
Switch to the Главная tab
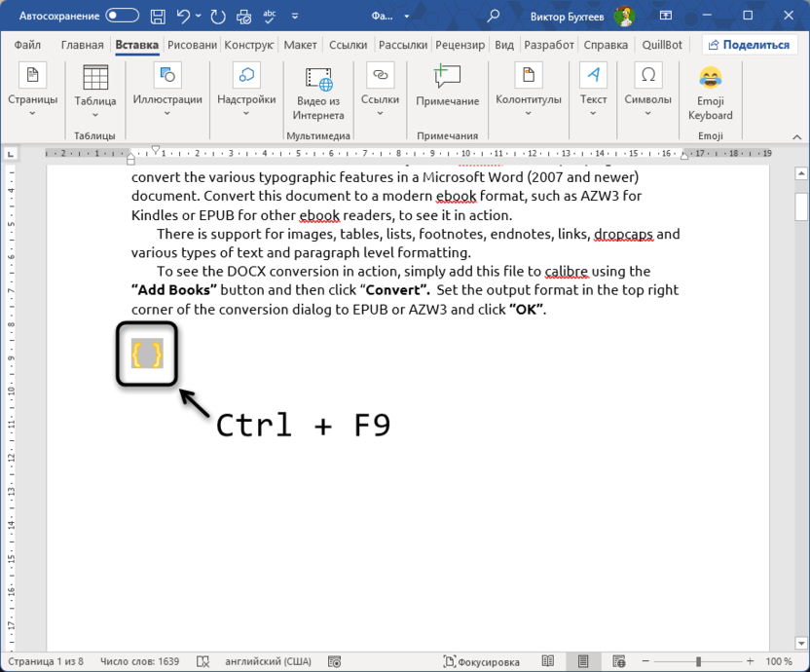click(x=82, y=45)
